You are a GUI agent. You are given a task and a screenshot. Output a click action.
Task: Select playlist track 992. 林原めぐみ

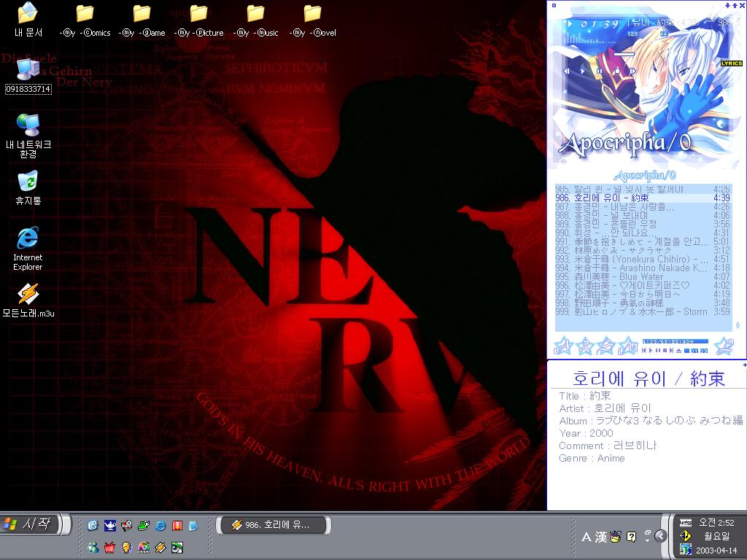click(643, 250)
